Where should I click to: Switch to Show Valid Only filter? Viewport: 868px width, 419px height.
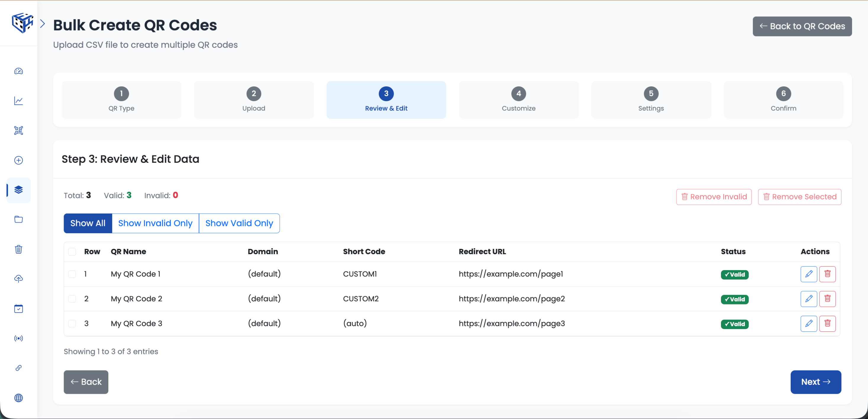coord(239,223)
